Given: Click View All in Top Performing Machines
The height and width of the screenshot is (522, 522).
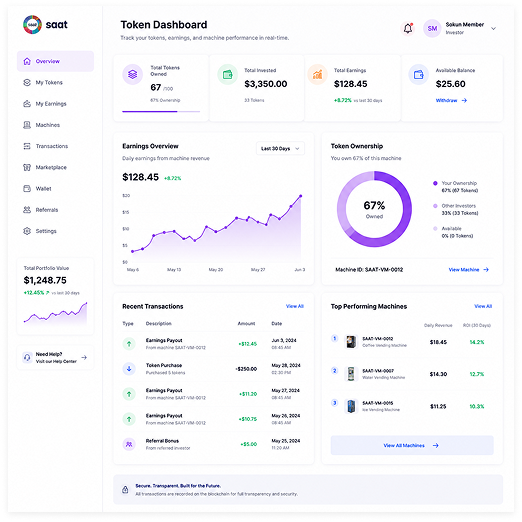Looking at the screenshot, I should click(483, 306).
